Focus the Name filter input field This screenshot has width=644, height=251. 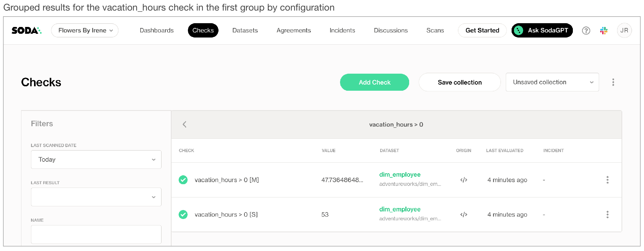(96, 234)
